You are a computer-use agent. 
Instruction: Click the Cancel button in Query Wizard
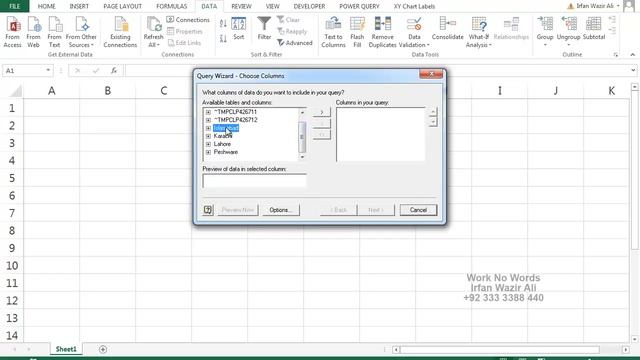(418, 210)
